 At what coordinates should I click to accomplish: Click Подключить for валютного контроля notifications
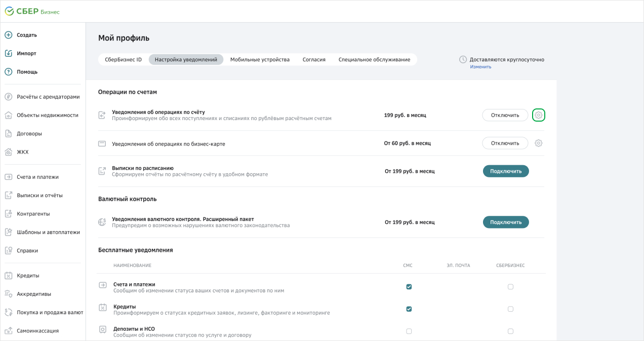pyautogui.click(x=506, y=222)
